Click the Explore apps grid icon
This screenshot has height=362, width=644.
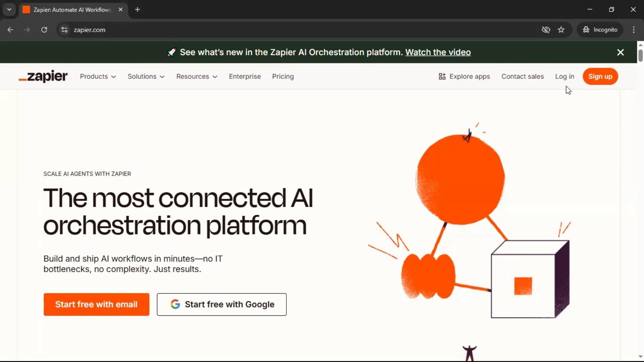pos(442,76)
